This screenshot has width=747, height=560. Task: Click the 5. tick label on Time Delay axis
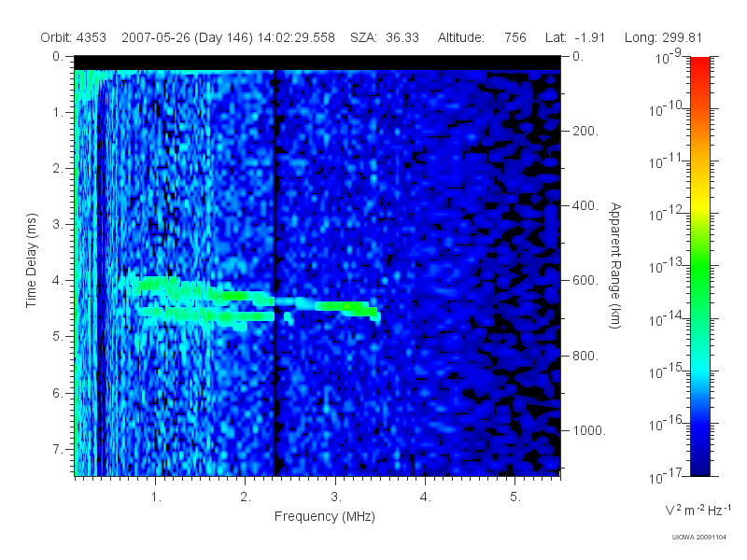point(58,337)
